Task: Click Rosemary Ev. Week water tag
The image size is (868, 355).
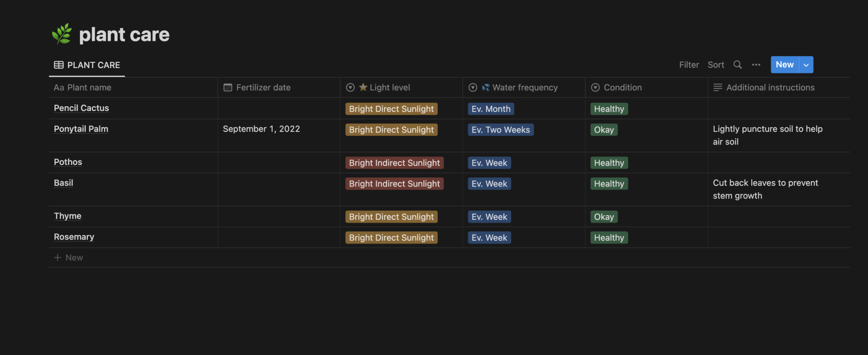Action: click(x=489, y=238)
